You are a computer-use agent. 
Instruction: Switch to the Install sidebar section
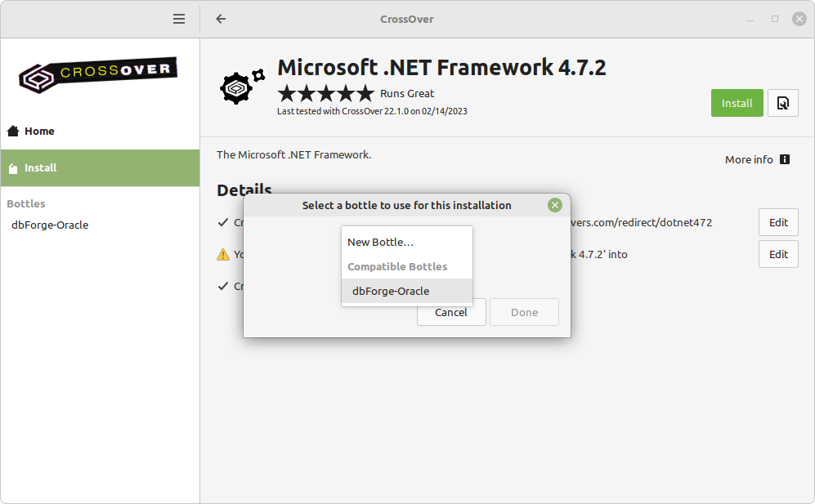[101, 167]
